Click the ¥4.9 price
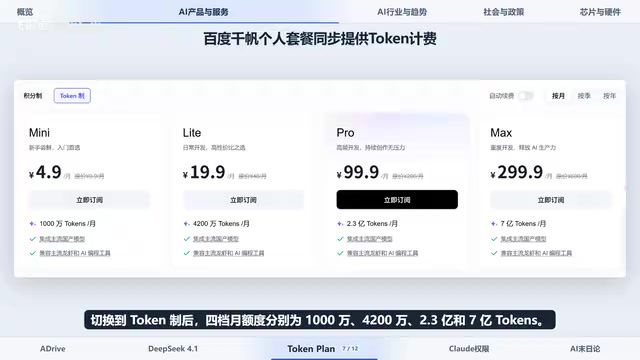 (45, 172)
